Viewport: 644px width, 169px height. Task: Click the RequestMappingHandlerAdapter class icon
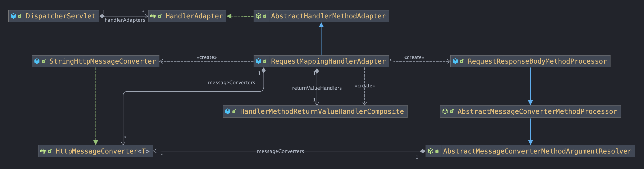click(x=259, y=61)
